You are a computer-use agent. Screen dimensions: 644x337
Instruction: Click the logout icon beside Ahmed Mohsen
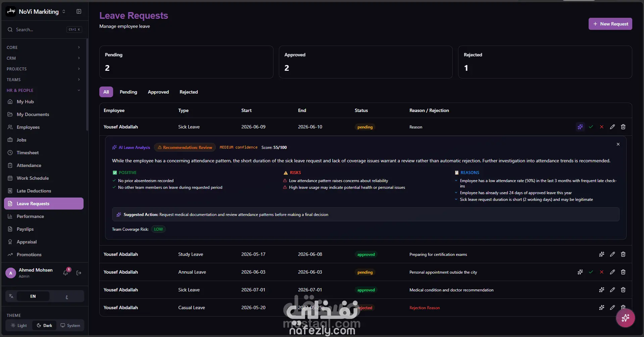coord(79,273)
